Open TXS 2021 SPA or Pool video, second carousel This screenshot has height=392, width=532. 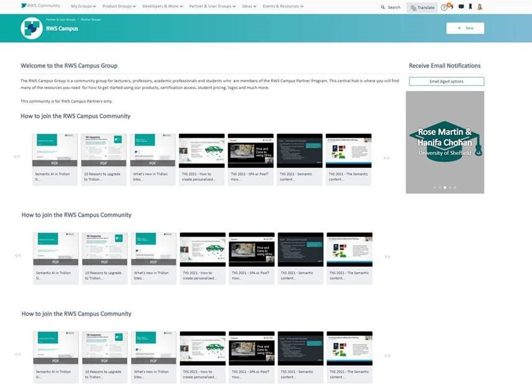(x=252, y=258)
